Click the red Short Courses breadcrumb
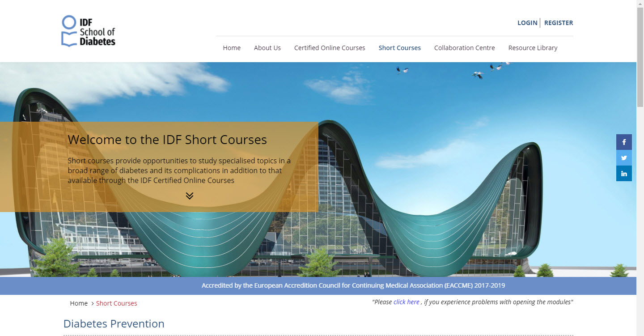This screenshot has height=336, width=644. pyautogui.click(x=116, y=303)
